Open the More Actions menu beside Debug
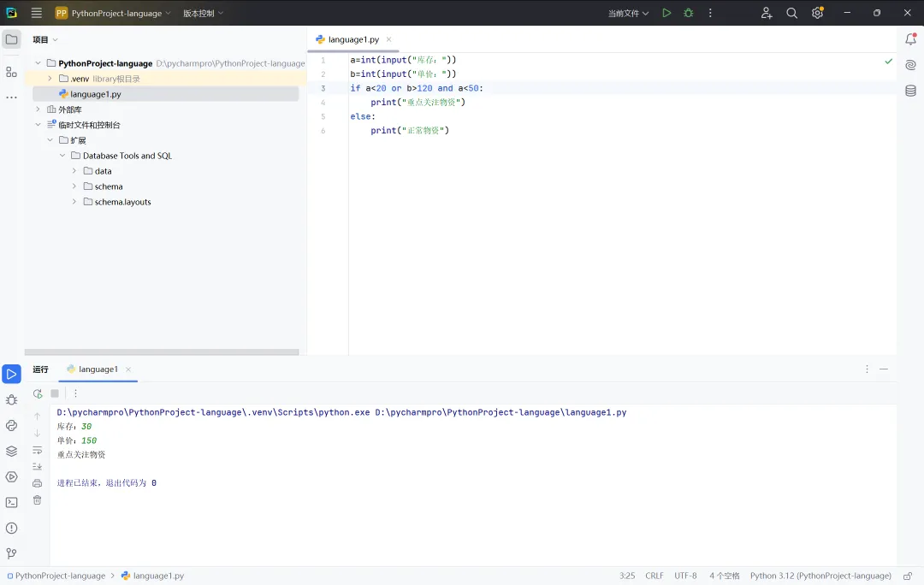Screen dimensions: 924x585 (710, 13)
